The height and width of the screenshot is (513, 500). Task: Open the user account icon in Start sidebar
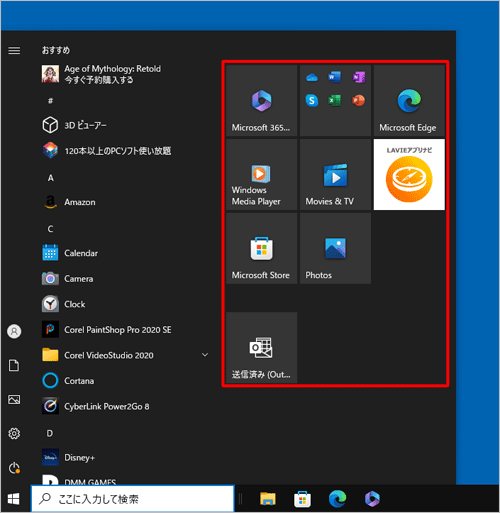pos(14,331)
